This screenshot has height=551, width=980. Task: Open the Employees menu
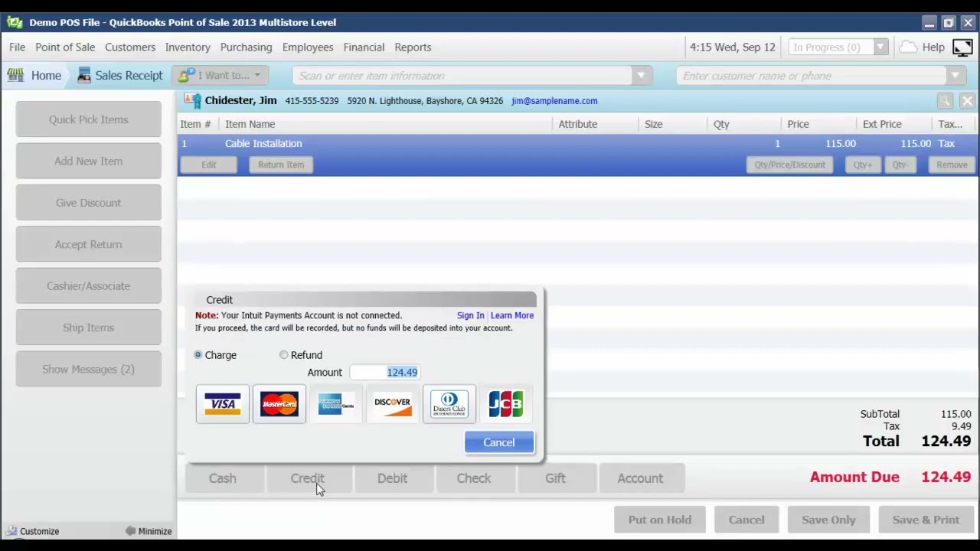click(308, 47)
